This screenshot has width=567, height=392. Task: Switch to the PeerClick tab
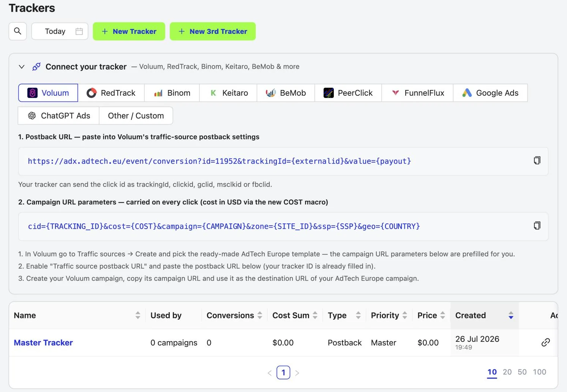click(x=348, y=93)
